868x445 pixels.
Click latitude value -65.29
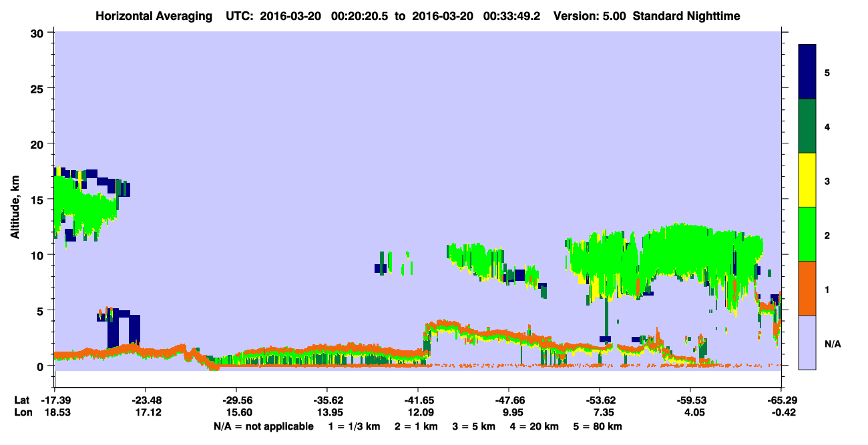(x=781, y=400)
